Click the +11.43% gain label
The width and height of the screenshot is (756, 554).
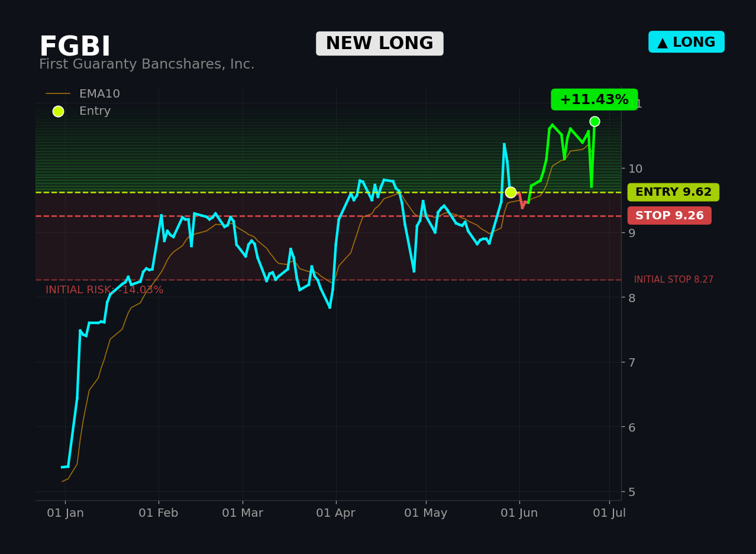point(595,100)
